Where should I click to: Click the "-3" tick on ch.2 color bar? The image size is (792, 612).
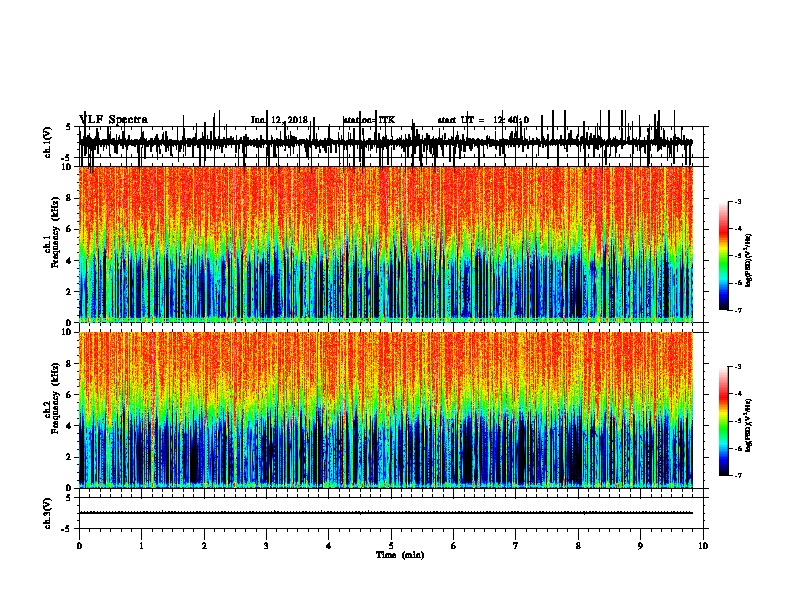[738, 367]
